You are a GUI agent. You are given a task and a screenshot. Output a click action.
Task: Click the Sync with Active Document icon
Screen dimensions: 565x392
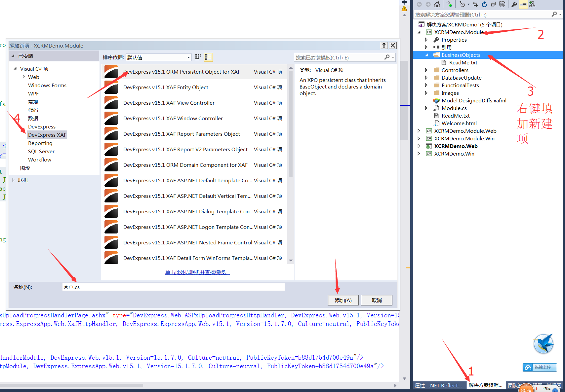coord(475,4)
